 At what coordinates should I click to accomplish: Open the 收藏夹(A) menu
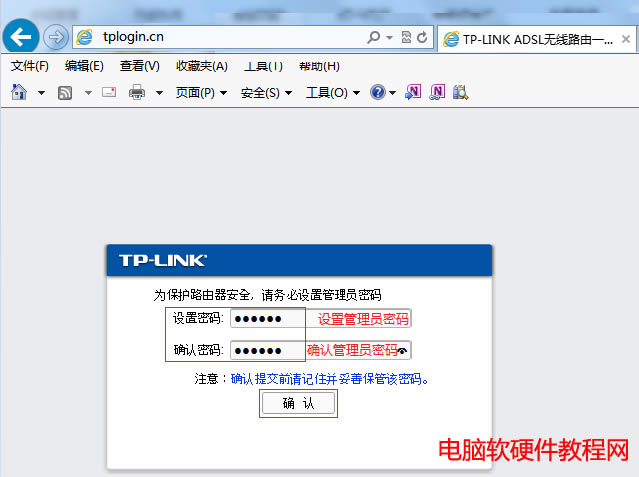(202, 66)
